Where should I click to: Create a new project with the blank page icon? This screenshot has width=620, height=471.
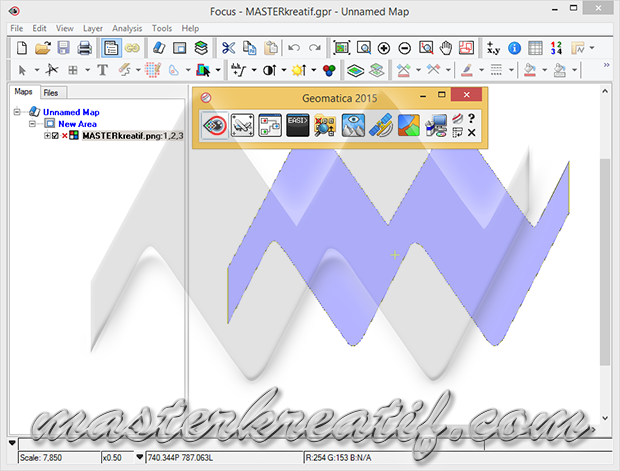pyautogui.click(x=22, y=48)
